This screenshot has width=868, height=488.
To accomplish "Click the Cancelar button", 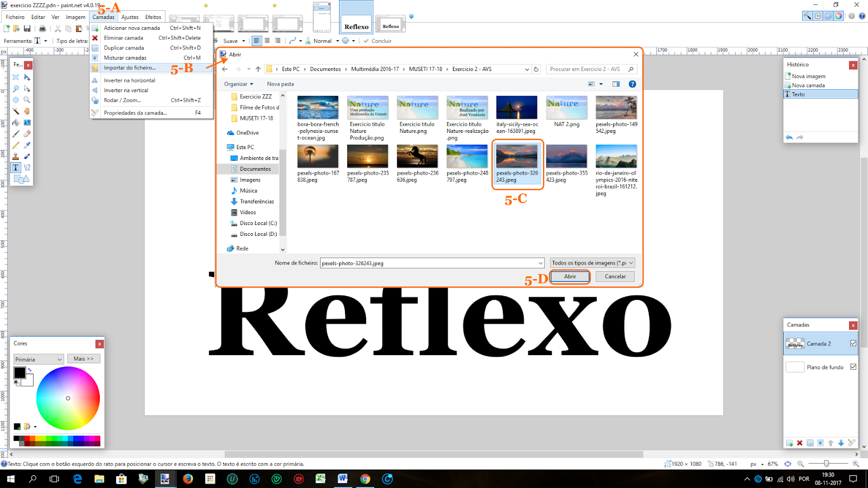I will click(x=615, y=277).
